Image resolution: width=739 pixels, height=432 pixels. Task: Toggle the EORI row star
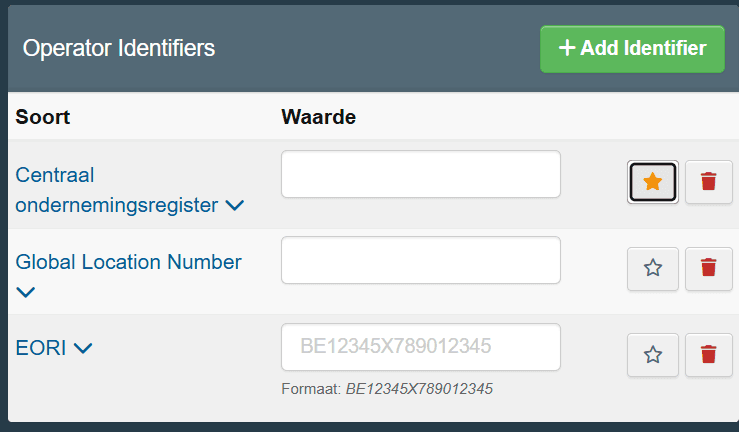click(x=653, y=355)
